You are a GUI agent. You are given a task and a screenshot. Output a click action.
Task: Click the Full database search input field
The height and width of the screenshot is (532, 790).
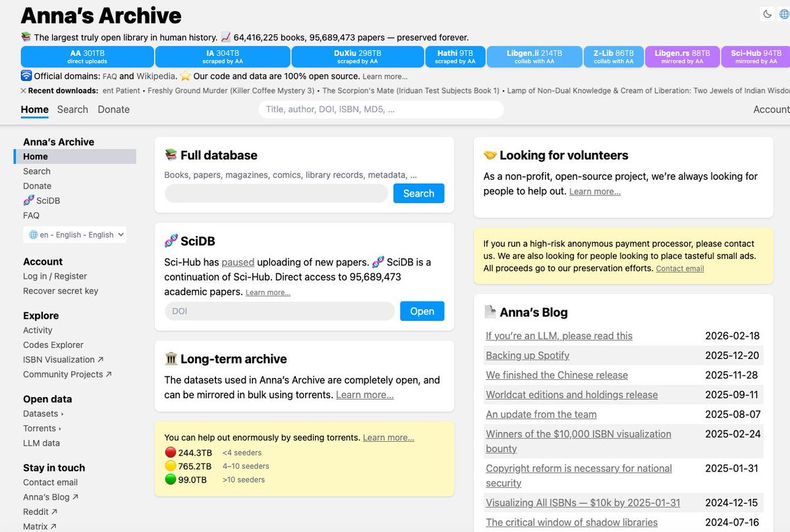tap(276, 194)
